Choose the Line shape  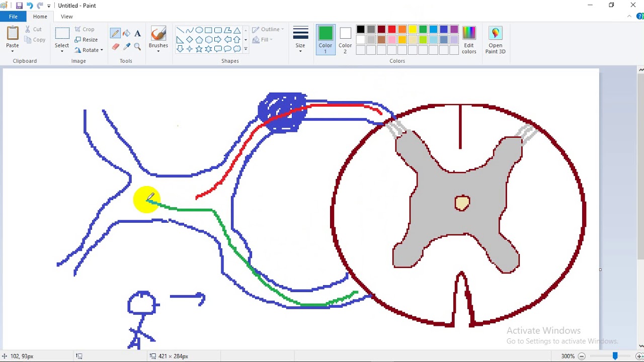pos(180,30)
